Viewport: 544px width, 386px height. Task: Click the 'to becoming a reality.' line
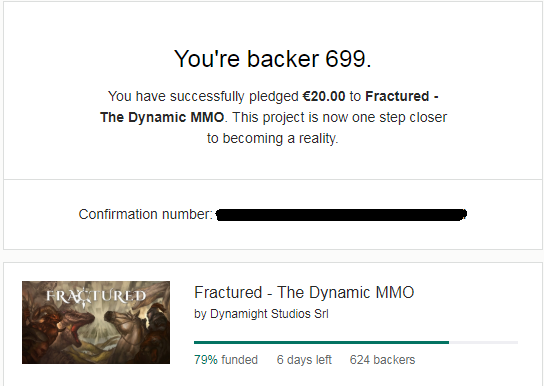(273, 138)
